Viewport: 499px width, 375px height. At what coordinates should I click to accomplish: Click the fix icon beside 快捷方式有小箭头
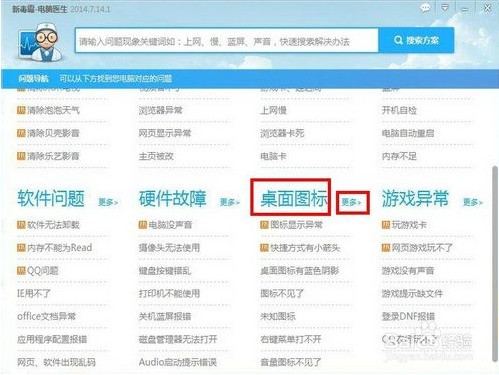click(x=264, y=247)
